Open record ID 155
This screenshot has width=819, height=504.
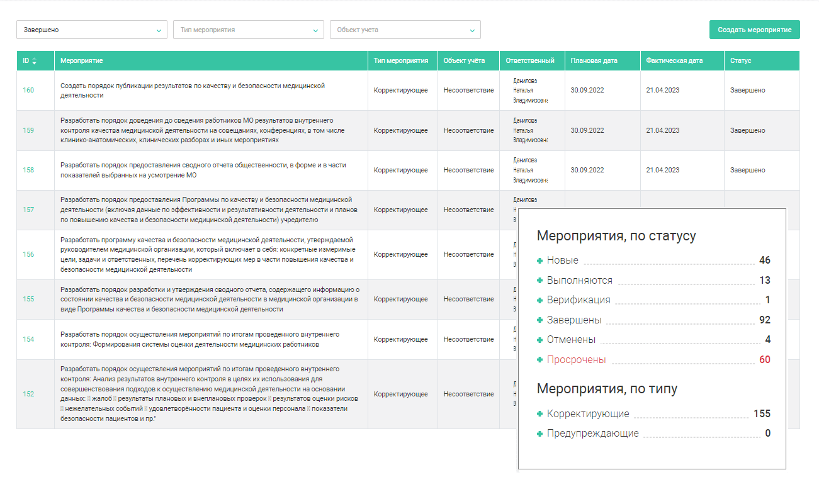coord(28,299)
